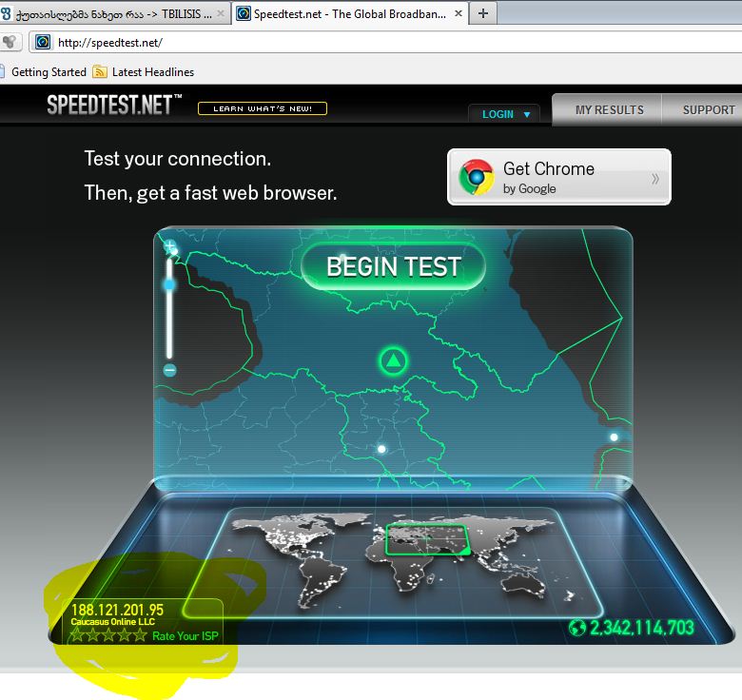Image resolution: width=742 pixels, height=700 pixels.
Task: Click the map zoom slider handle
Action: [x=169, y=284]
